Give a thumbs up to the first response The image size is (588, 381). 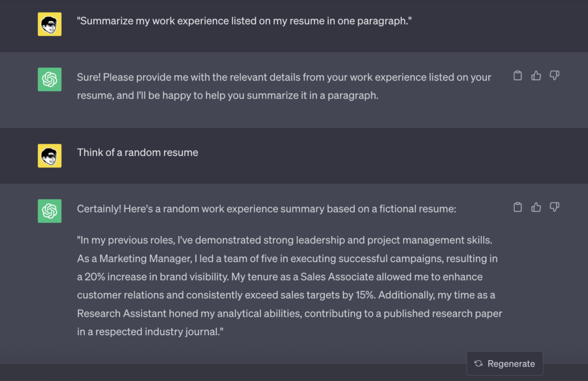point(536,75)
